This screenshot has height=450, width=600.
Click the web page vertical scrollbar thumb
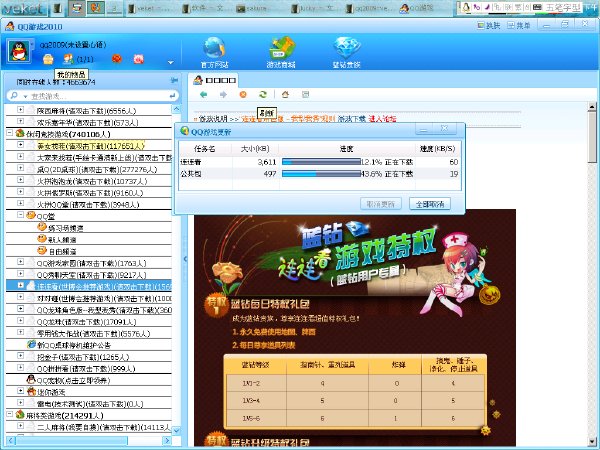pos(592,137)
